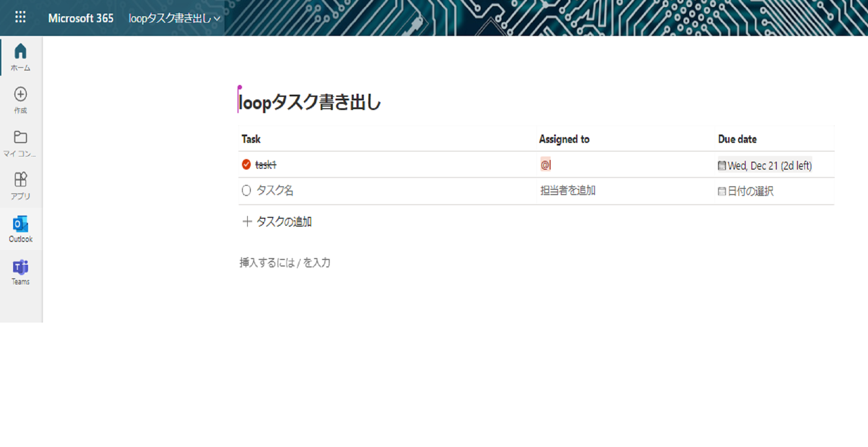This screenshot has width=868, height=447.
Task: Open the Microsoft 365 app launcher grid
Action: (x=20, y=17)
